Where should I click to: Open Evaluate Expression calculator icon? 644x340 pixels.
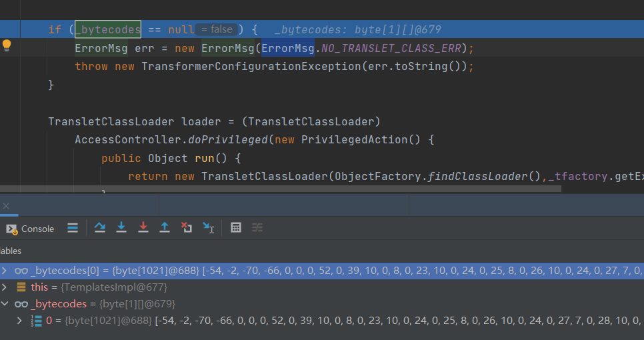[x=236, y=227]
